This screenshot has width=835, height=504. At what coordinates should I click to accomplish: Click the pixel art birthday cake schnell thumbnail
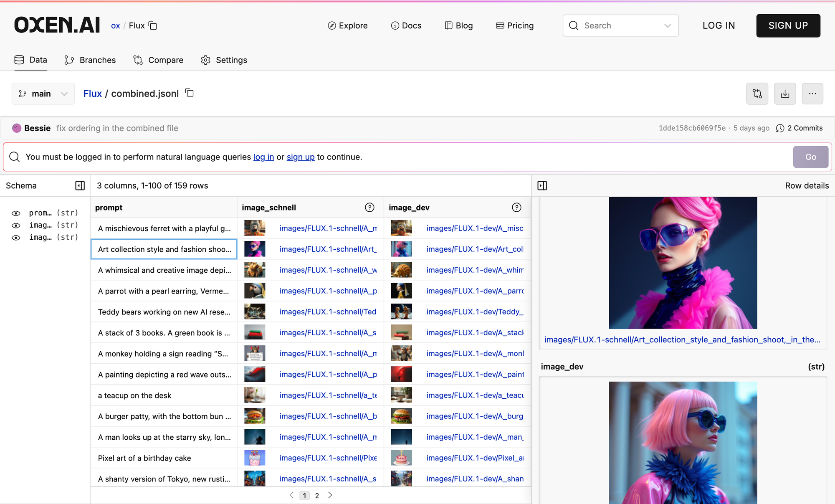(x=254, y=458)
